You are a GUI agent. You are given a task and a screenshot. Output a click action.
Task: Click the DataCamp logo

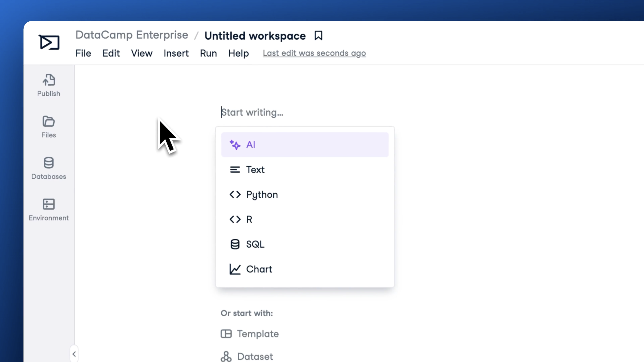(49, 42)
